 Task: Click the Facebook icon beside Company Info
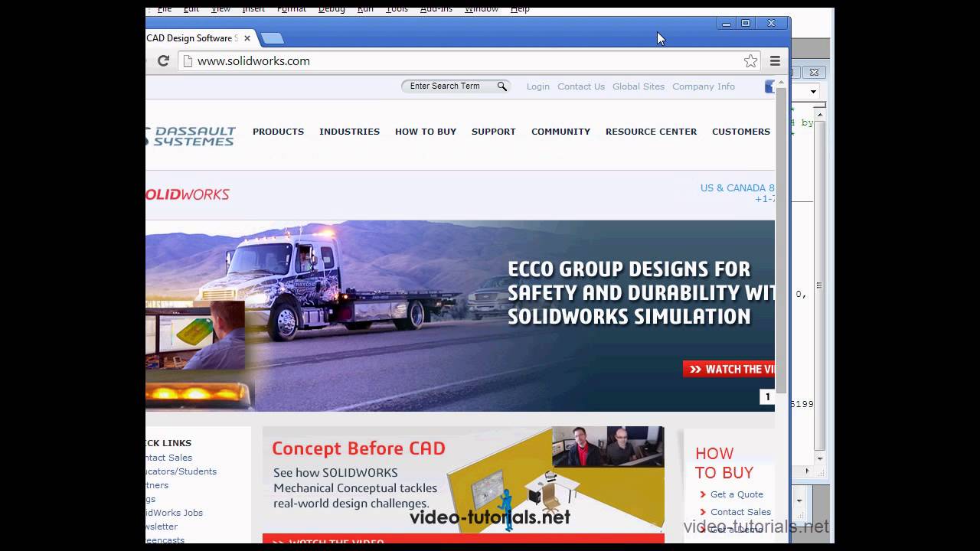pos(769,86)
